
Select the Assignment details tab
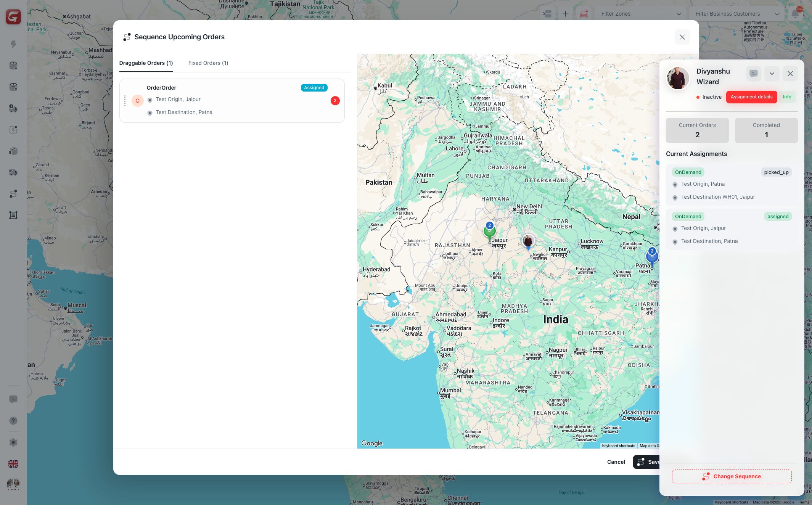(x=752, y=97)
